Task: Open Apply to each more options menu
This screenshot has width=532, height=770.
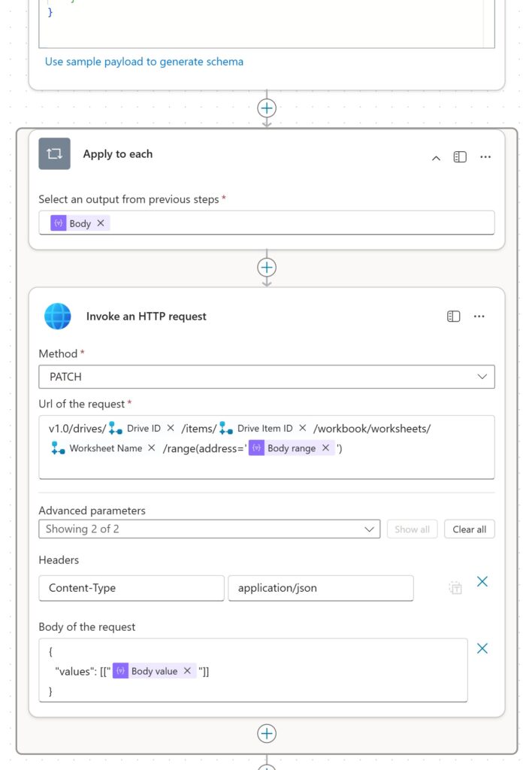Action: coord(485,157)
